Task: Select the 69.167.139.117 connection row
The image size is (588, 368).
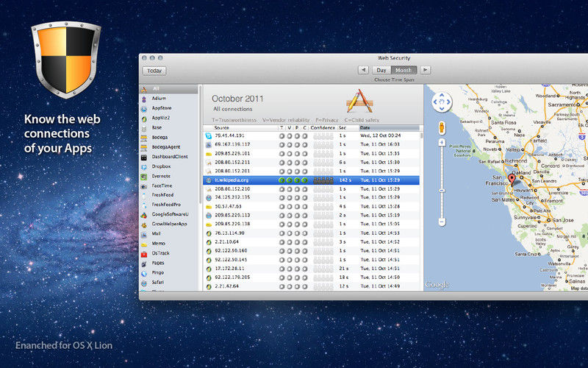Action: point(311,144)
